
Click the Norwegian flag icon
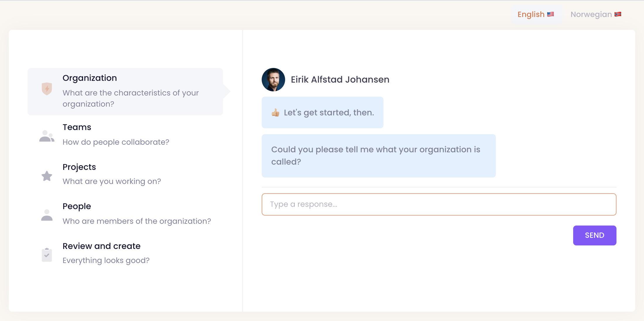[618, 14]
